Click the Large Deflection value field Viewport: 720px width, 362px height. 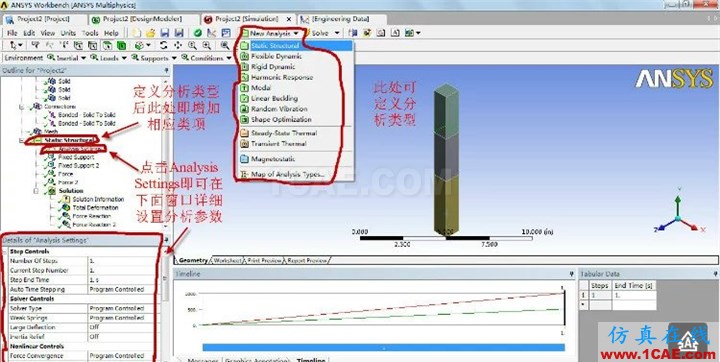[122, 327]
